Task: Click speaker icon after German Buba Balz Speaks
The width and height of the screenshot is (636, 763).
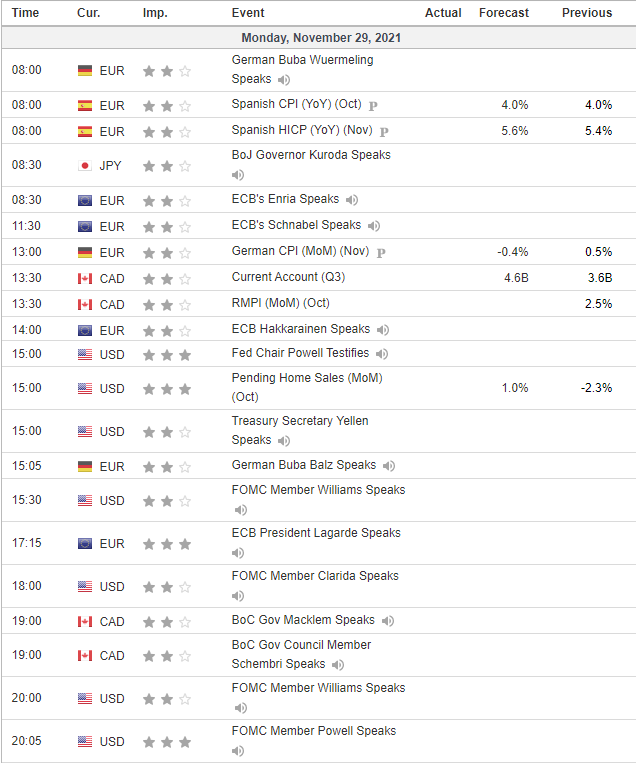Action: click(x=389, y=466)
